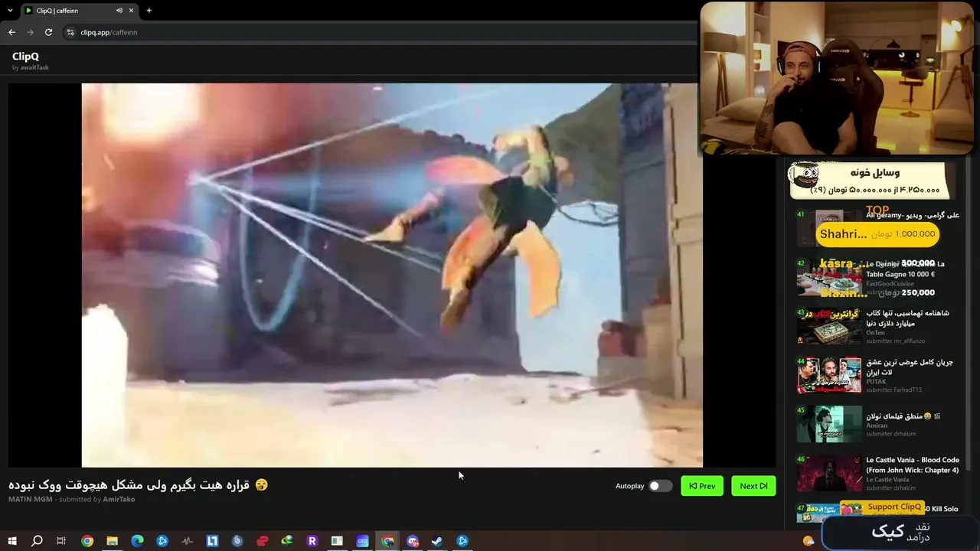Click the ClipQ logo title
980x551 pixels.
tap(25, 56)
